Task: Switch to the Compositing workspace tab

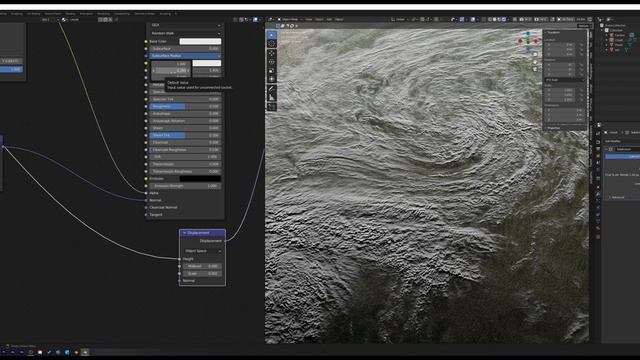Action: [x=122, y=13]
